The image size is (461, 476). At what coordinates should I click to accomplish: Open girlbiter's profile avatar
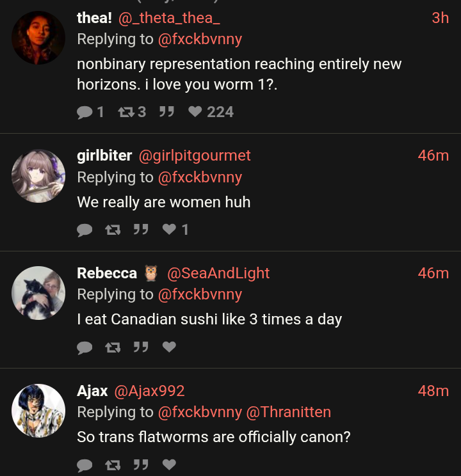[38, 175]
